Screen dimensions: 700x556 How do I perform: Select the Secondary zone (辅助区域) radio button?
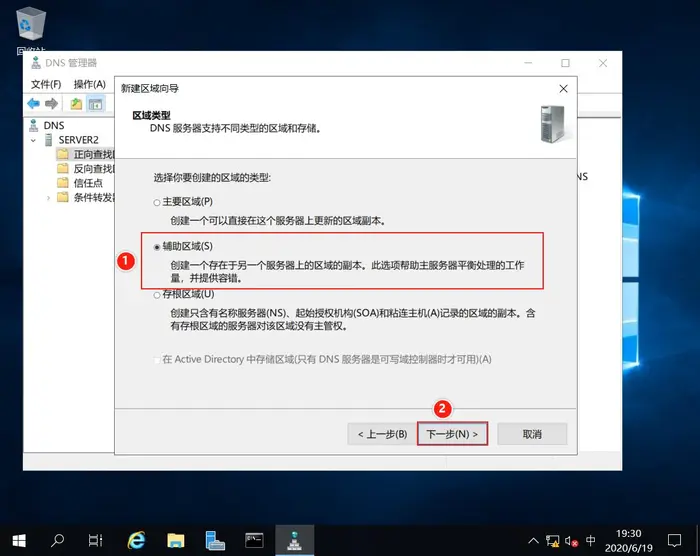click(157, 247)
